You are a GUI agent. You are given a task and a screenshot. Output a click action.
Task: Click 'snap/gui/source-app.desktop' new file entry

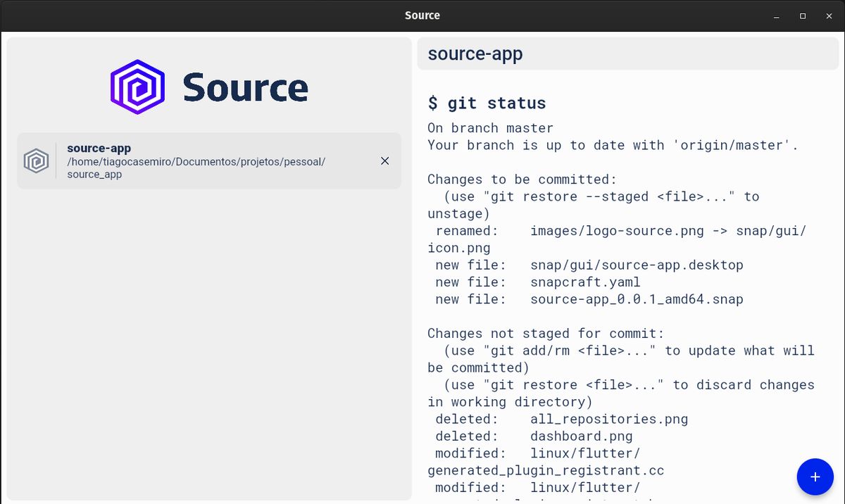coord(637,265)
